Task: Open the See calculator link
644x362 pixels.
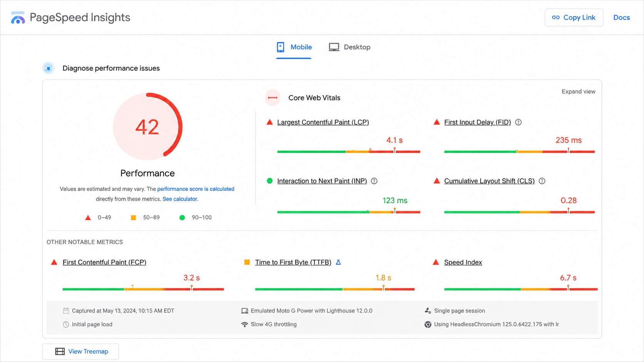Action: [180, 199]
